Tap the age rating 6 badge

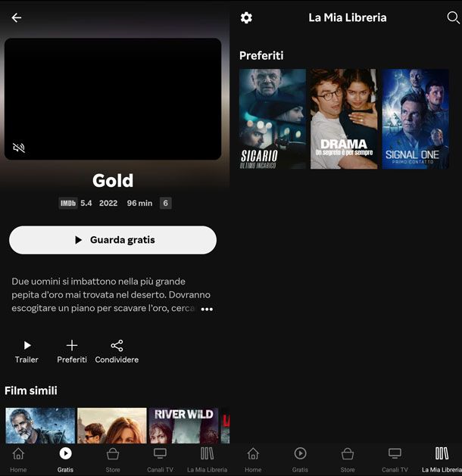[166, 203]
